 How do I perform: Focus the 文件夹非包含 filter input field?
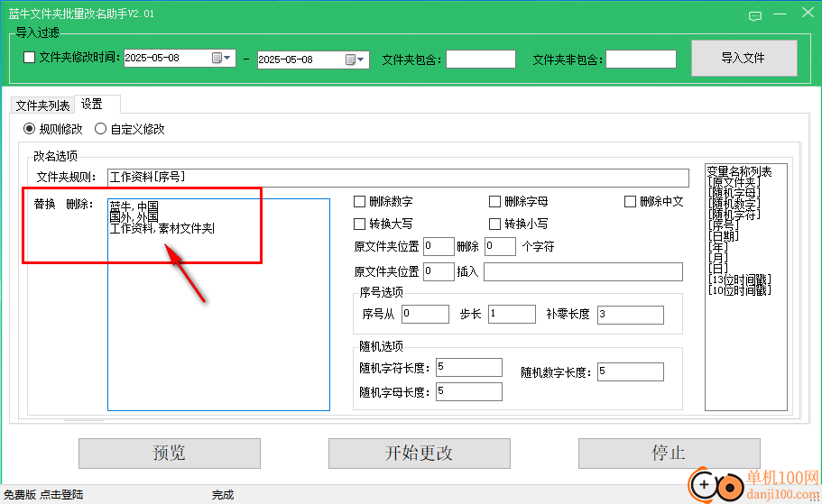coord(642,60)
